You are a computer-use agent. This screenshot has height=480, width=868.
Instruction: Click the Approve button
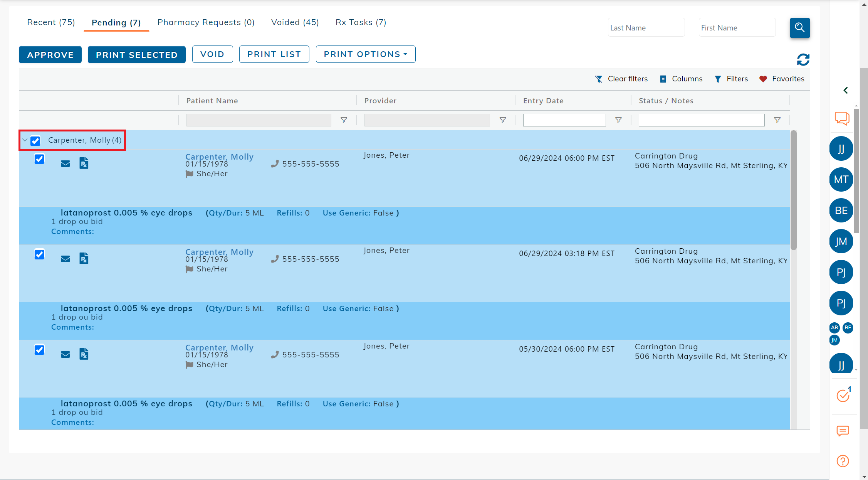50,54
